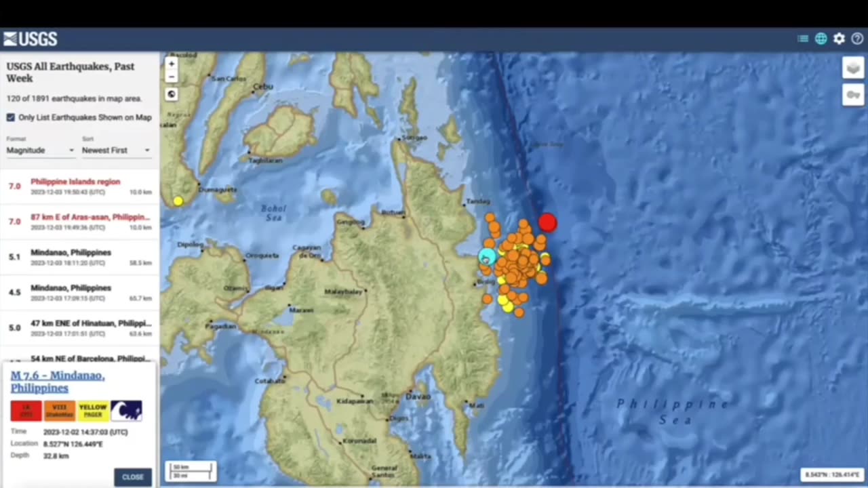Toggle the earthquake list icon in header
Viewport: 868px width, 488px height.
803,39
